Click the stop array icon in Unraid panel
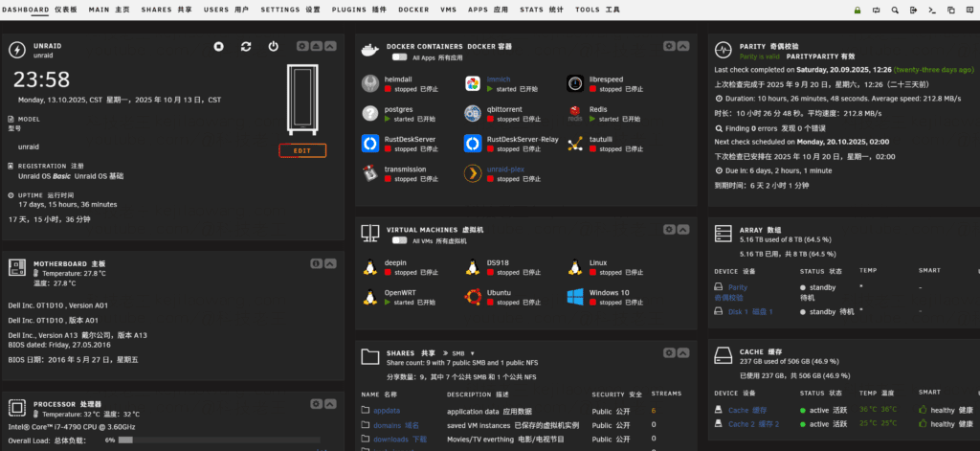 click(218, 46)
